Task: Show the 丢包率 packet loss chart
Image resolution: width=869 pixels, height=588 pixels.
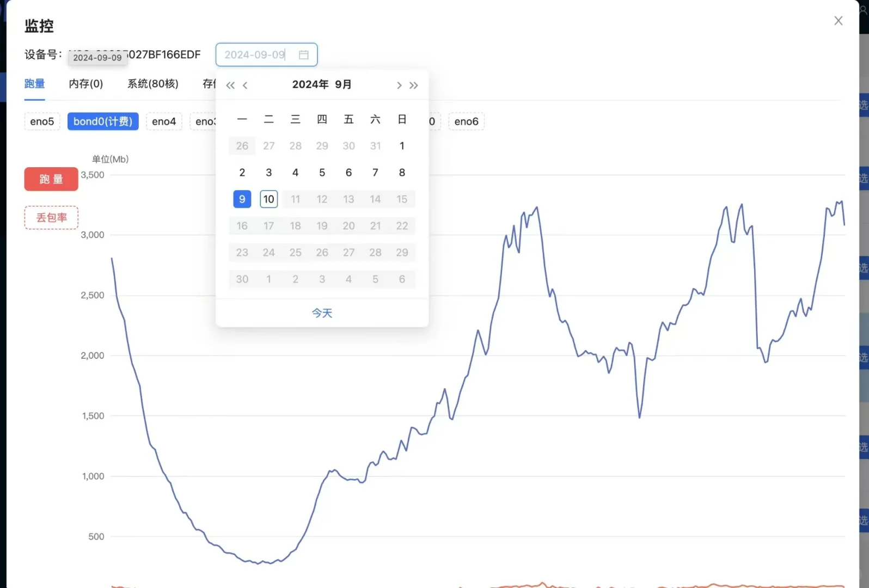Action: 51,218
